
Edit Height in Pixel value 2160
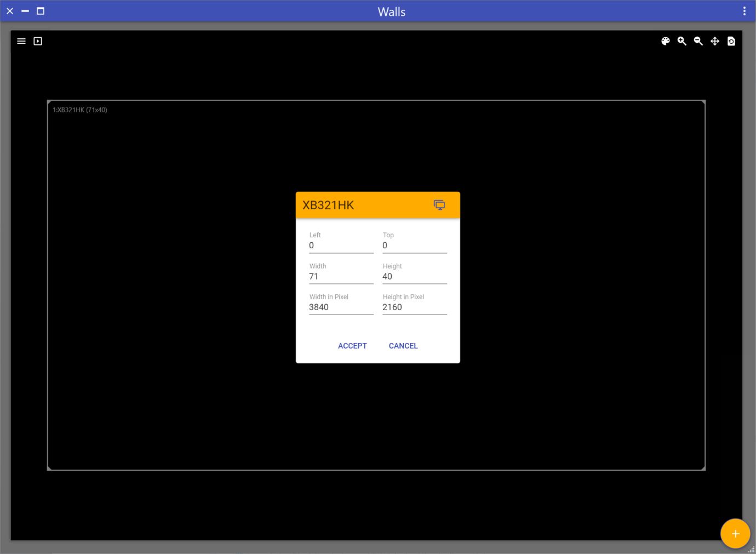(x=415, y=307)
